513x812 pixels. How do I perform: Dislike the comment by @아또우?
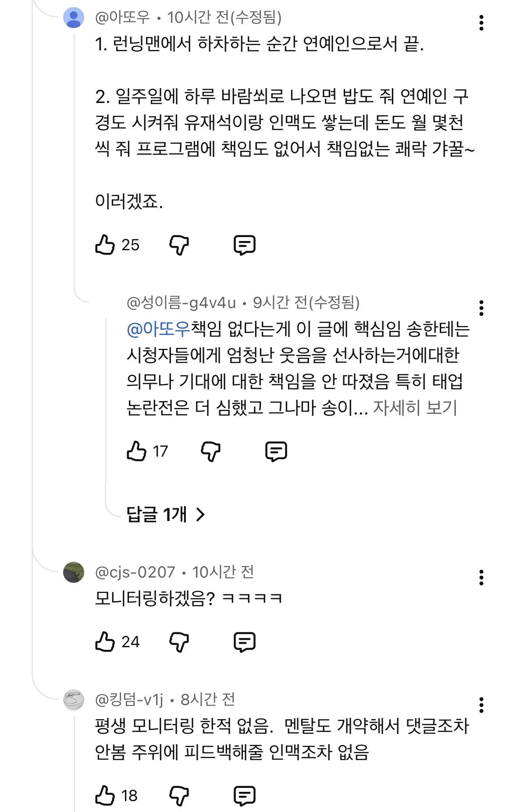coord(179,245)
